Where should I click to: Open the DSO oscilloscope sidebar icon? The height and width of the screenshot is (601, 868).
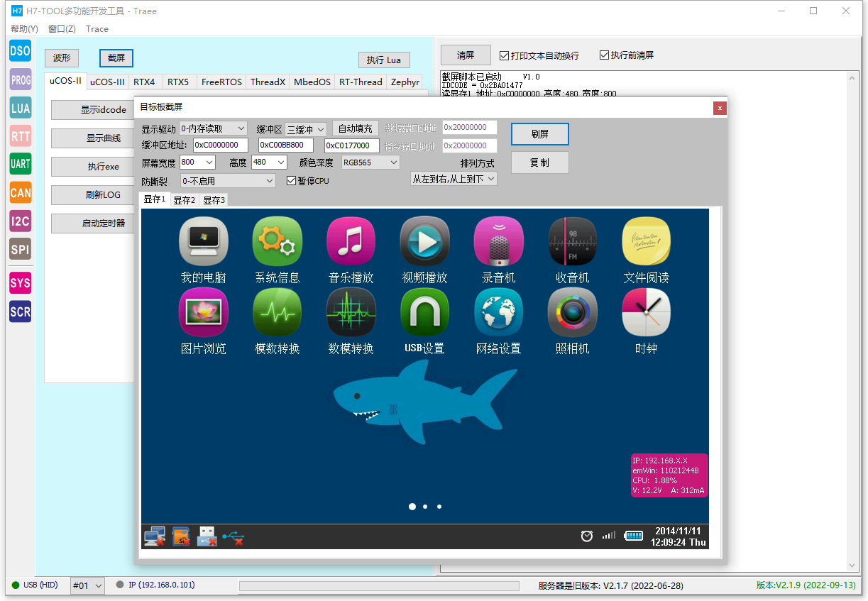click(x=21, y=50)
